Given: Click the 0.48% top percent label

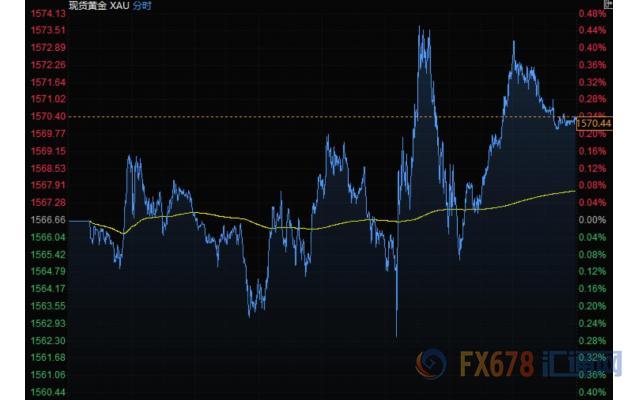Looking at the screenshot, I should 593,14.
